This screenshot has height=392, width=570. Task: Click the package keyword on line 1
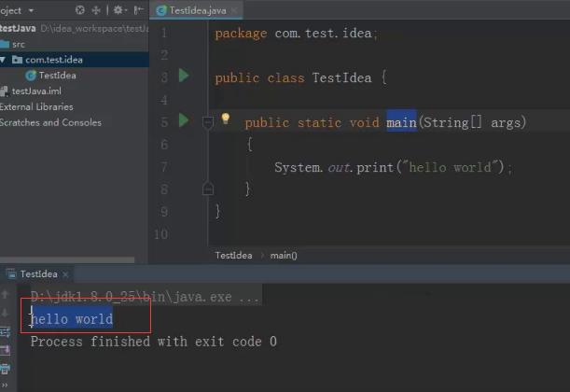pos(241,33)
